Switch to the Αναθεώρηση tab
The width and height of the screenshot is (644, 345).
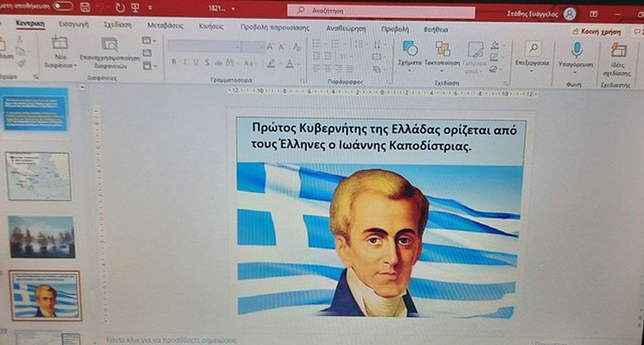(x=346, y=29)
